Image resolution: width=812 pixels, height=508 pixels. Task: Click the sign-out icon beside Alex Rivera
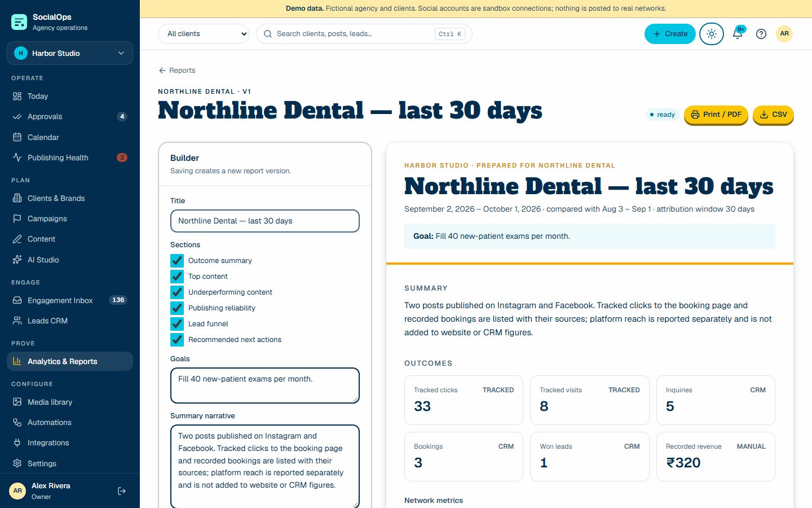(122, 491)
